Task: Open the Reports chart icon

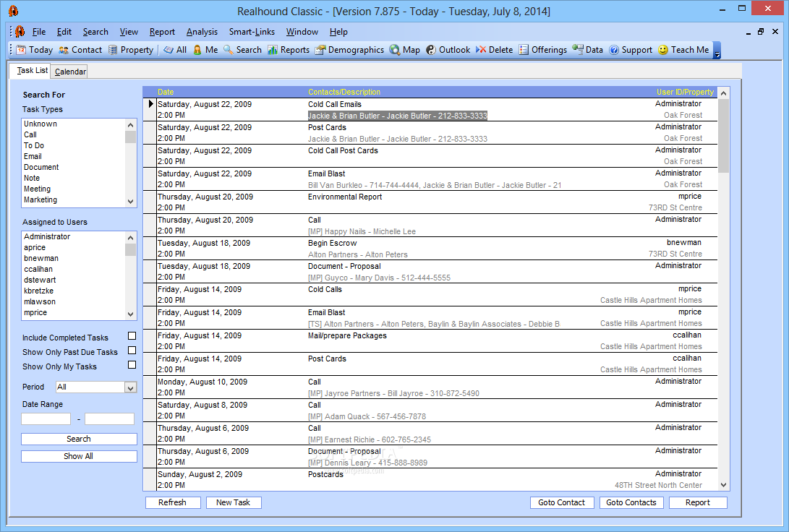Action: point(289,50)
